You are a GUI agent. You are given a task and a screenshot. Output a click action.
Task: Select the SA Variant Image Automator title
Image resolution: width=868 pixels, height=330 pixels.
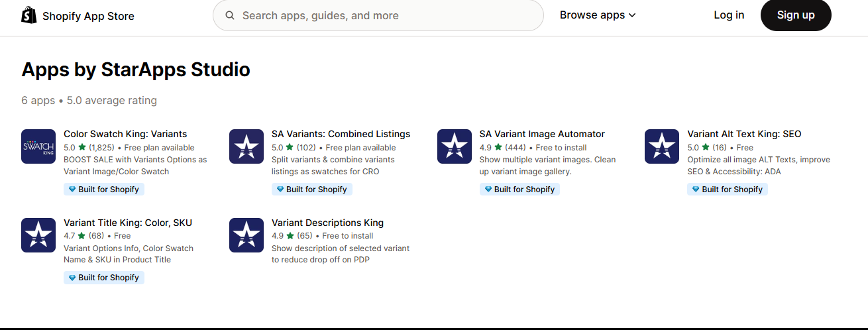tap(542, 134)
